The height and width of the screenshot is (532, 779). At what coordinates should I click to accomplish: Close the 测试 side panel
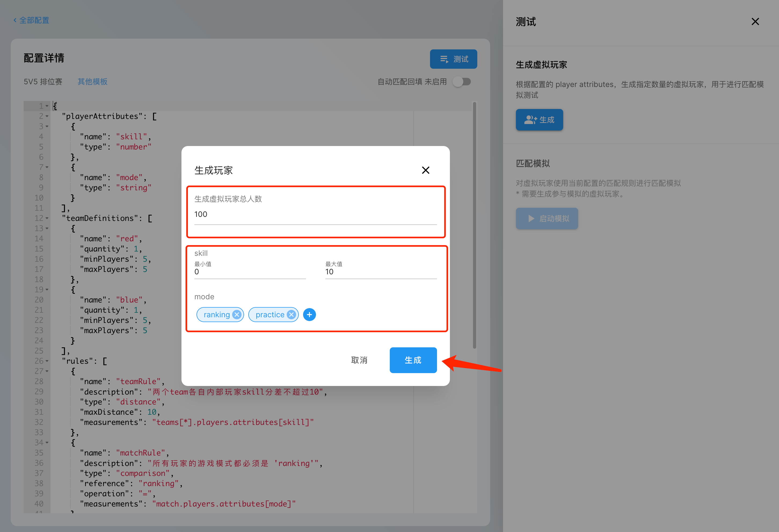(x=755, y=22)
